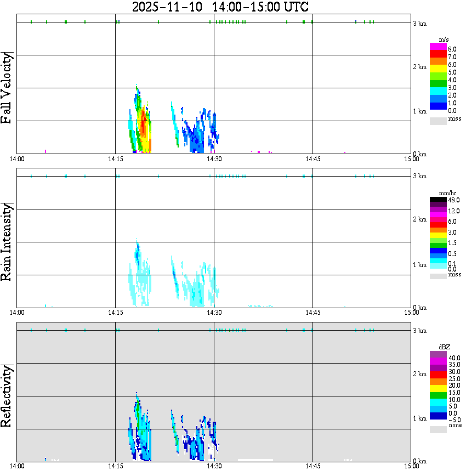
Task: Click the black swatch in the mm/hr legend
Action: pos(438,200)
